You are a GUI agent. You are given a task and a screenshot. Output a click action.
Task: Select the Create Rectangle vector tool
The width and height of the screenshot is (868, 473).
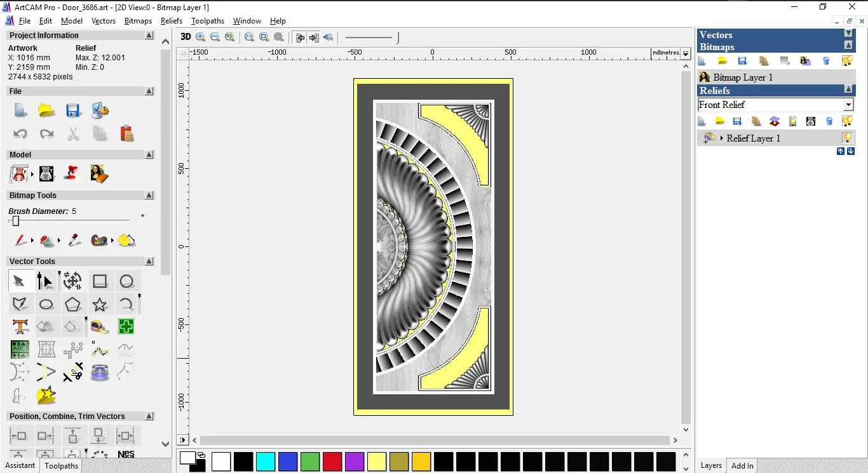click(x=100, y=281)
